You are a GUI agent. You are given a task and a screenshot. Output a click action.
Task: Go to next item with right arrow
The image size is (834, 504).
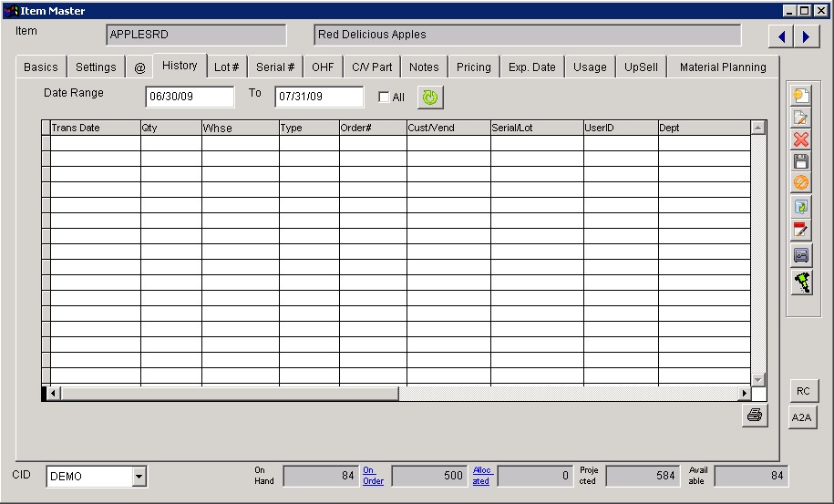click(806, 36)
